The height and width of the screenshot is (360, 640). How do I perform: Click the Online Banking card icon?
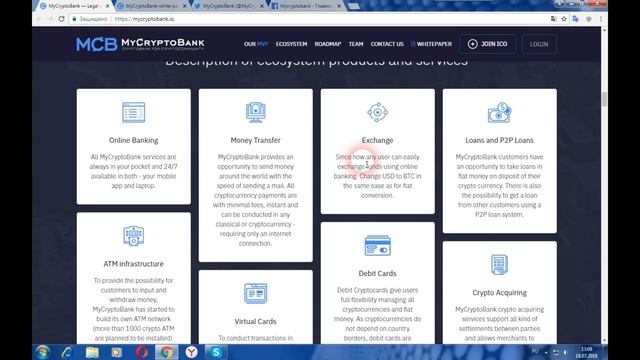coord(133,112)
